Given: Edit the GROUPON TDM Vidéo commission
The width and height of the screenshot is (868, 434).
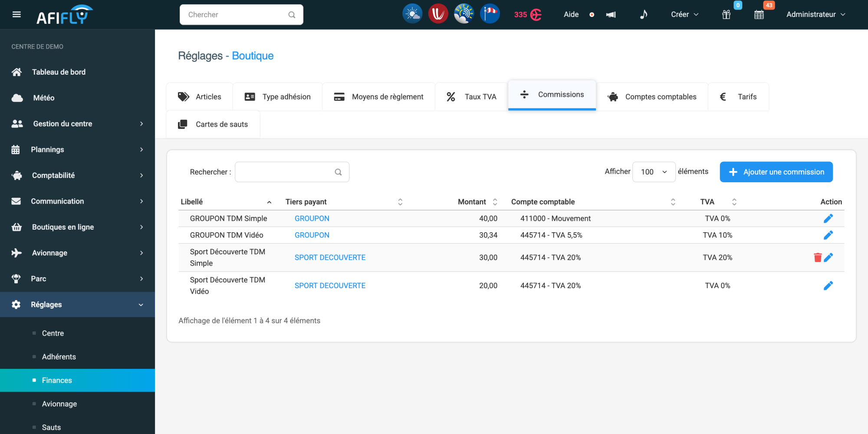Looking at the screenshot, I should [828, 235].
